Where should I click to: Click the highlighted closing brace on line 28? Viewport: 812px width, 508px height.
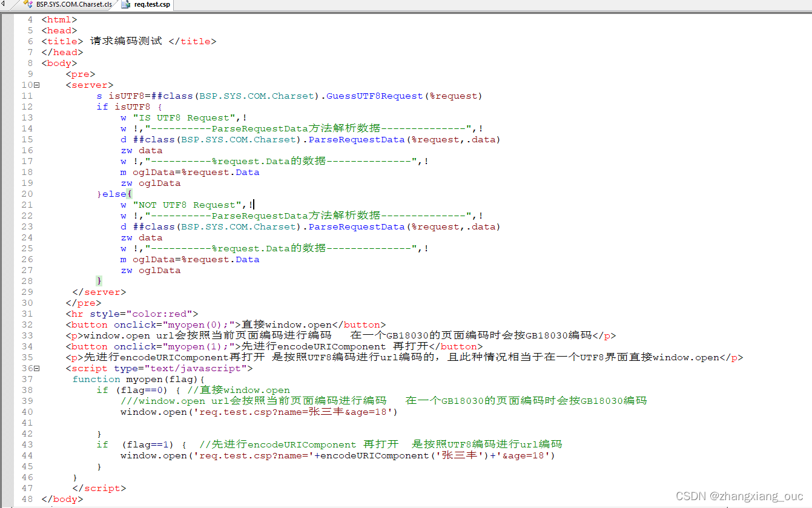(x=99, y=281)
